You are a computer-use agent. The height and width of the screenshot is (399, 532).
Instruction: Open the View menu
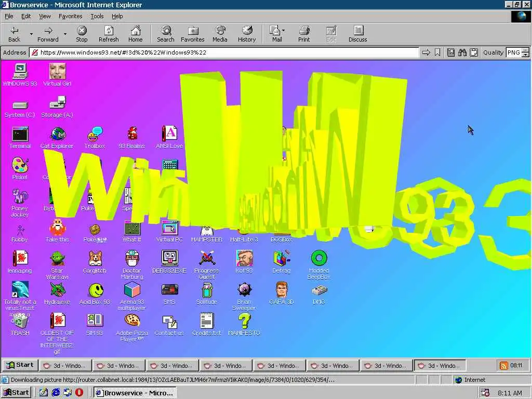click(45, 16)
